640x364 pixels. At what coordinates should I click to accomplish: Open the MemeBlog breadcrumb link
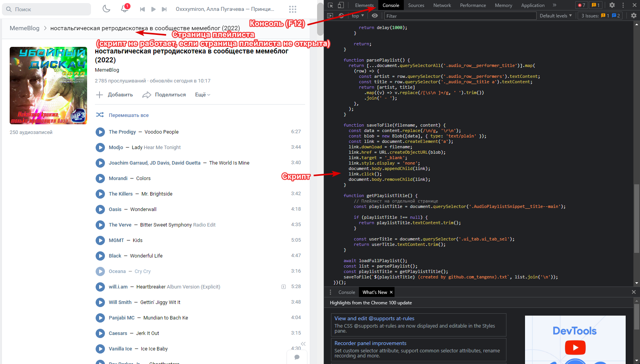pyautogui.click(x=24, y=28)
